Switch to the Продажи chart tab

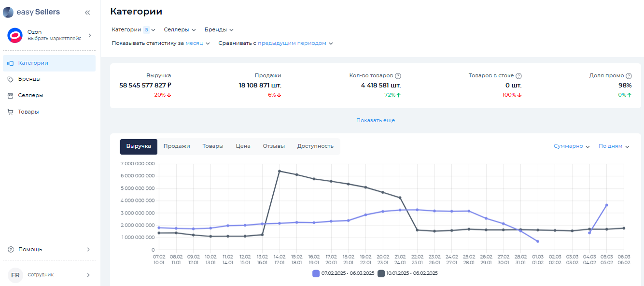pos(177,146)
